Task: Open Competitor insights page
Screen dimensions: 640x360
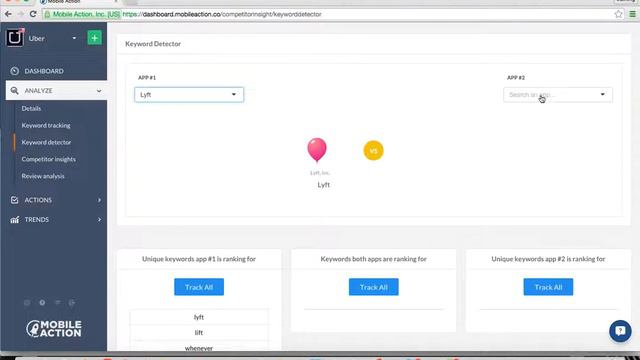Action: 49,159
